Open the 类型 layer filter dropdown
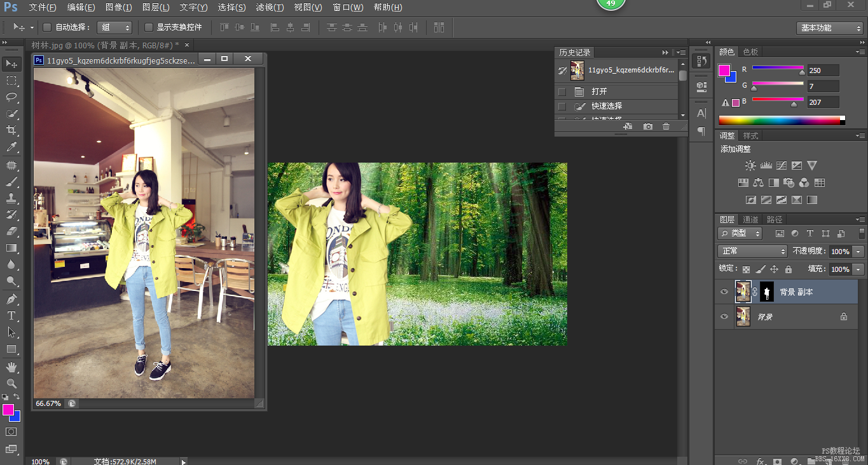 pos(740,233)
